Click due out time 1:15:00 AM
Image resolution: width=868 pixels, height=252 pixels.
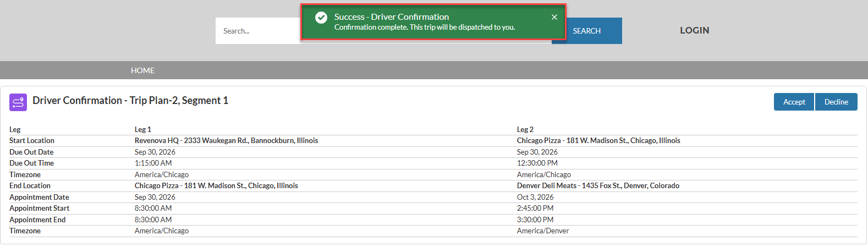[x=153, y=163]
